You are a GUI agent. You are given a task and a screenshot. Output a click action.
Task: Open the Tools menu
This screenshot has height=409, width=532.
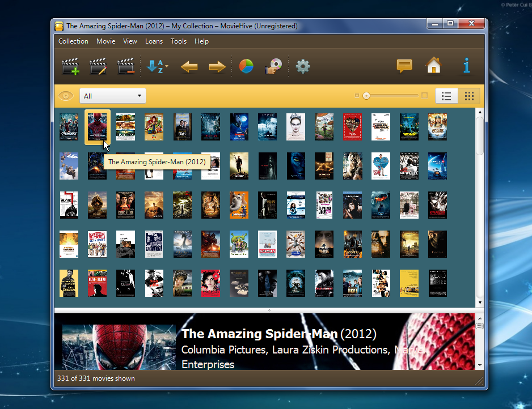(x=179, y=41)
